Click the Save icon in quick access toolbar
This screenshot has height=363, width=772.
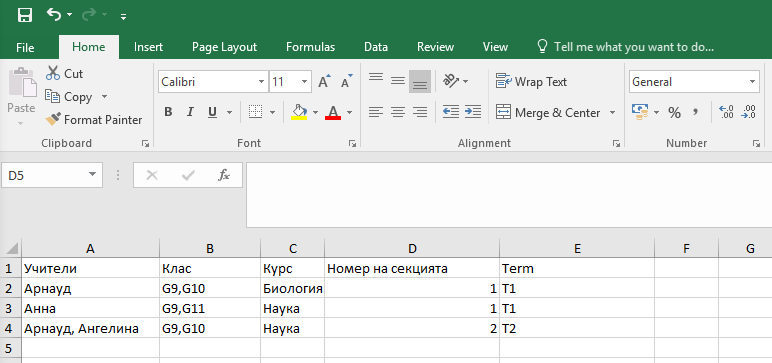click(x=24, y=15)
